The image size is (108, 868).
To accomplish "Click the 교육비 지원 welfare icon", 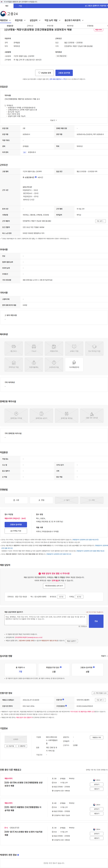I will tap(74, 348).
